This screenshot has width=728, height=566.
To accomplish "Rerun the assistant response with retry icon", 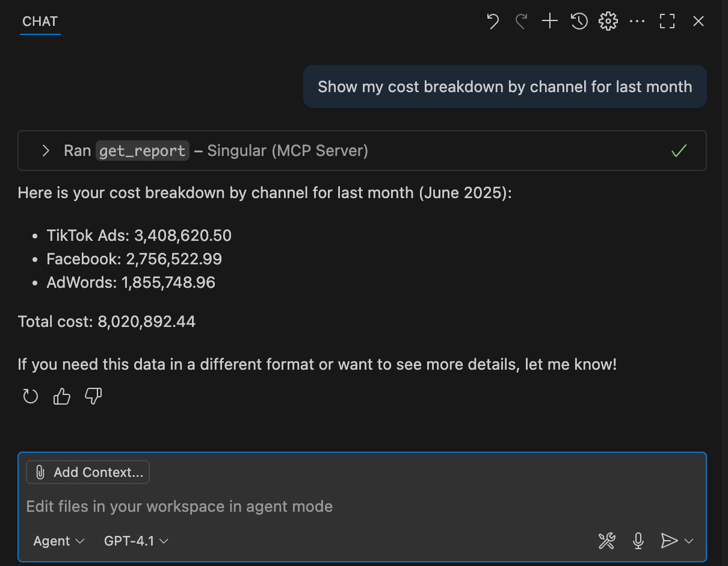I will (x=30, y=396).
